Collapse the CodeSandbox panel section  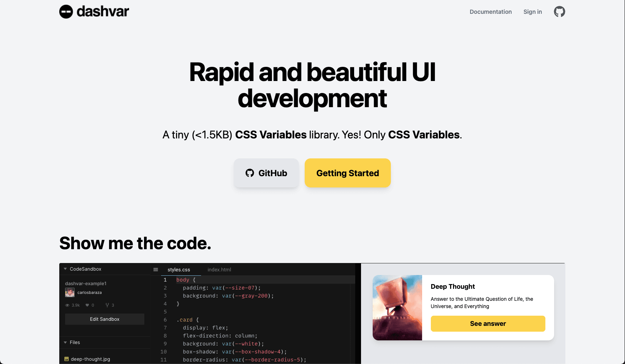pyautogui.click(x=65, y=269)
